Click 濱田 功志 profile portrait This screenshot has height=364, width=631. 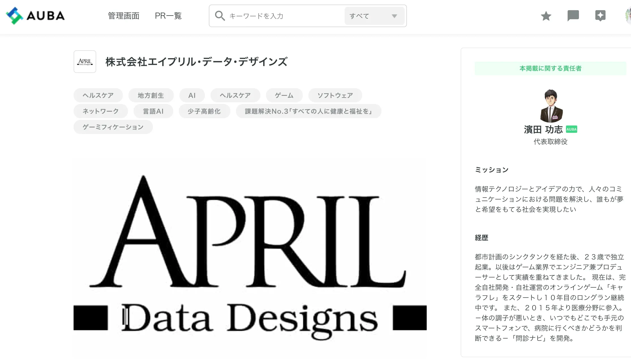coord(551,106)
